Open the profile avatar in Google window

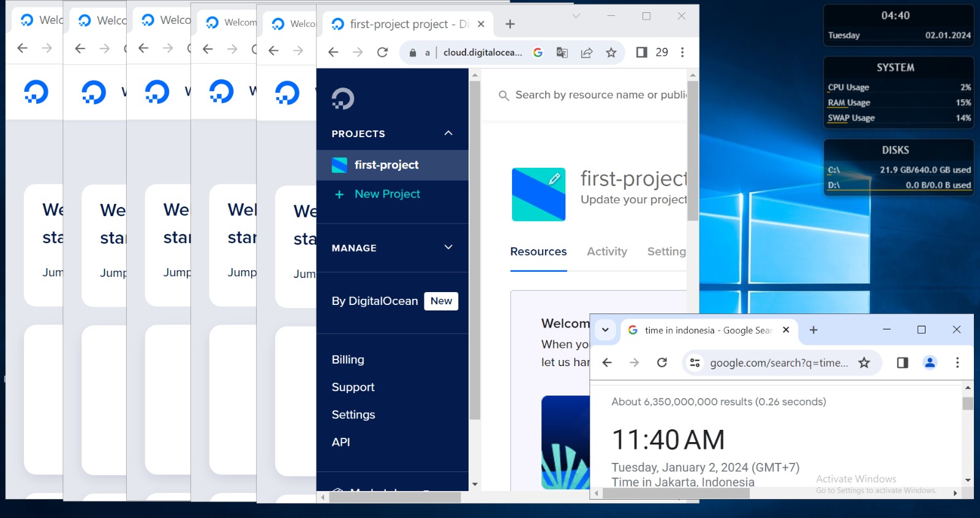pyautogui.click(x=930, y=363)
